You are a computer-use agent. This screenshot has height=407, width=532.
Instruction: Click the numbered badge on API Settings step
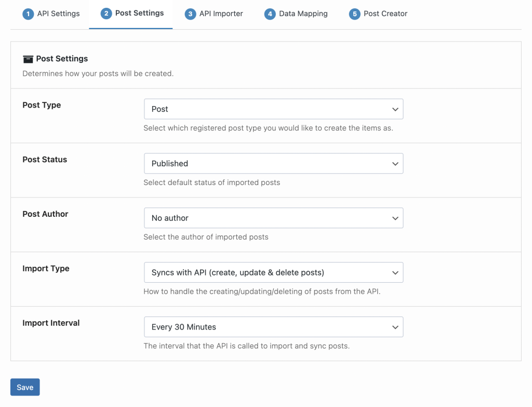click(28, 14)
